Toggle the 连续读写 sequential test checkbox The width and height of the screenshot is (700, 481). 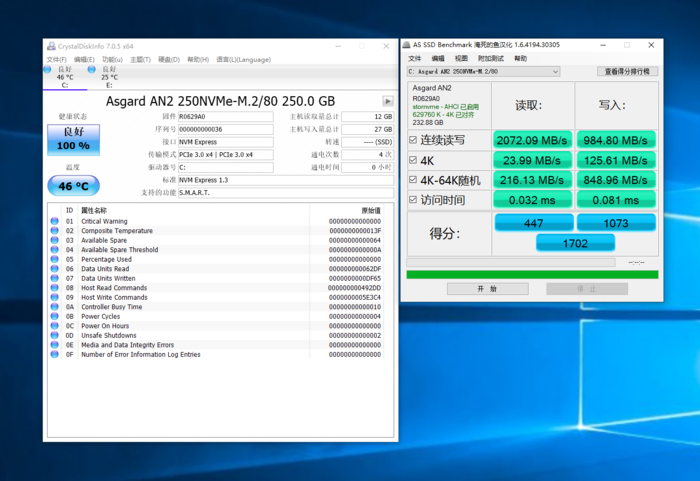pyautogui.click(x=413, y=140)
